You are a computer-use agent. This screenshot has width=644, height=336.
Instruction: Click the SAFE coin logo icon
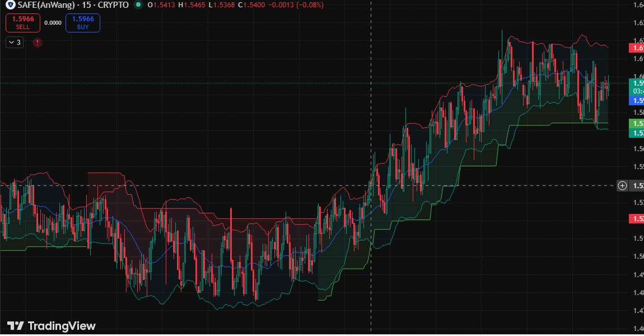point(9,5)
